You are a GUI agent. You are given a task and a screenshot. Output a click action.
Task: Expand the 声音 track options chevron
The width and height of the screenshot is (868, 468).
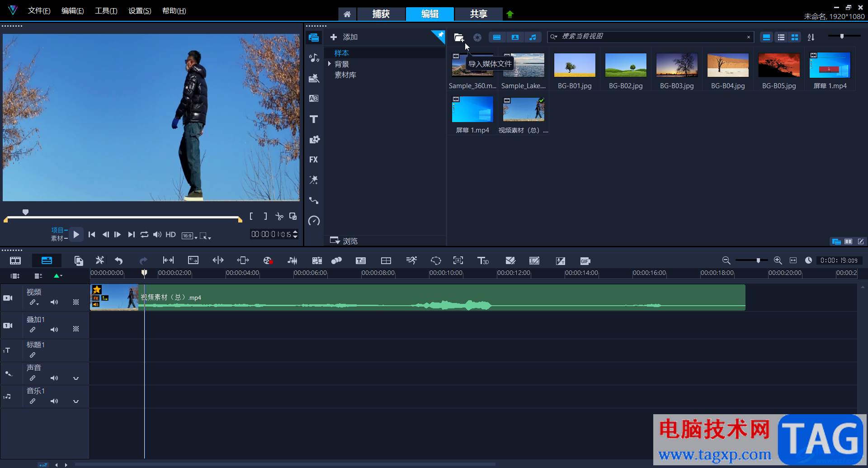point(76,378)
